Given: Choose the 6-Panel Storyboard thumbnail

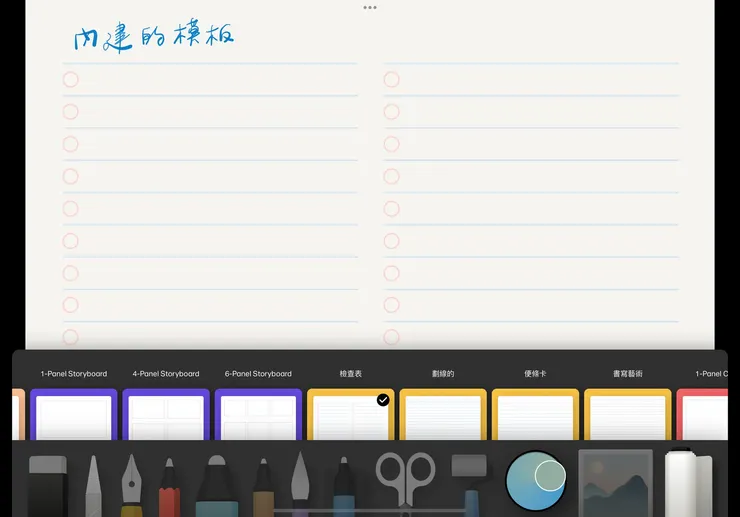Looking at the screenshot, I should click(258, 415).
